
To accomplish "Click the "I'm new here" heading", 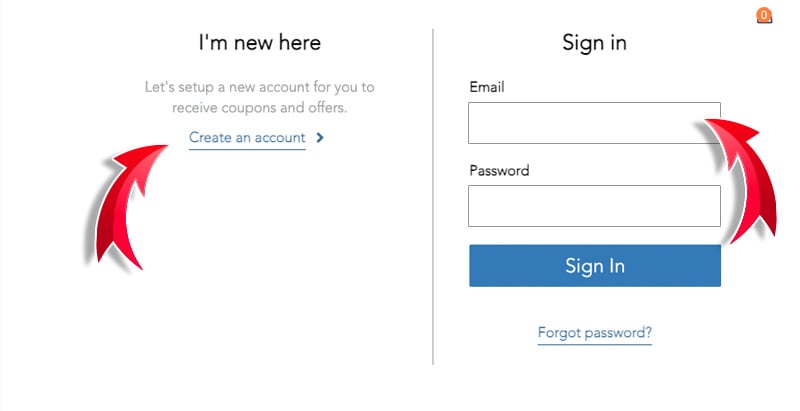I will [260, 43].
